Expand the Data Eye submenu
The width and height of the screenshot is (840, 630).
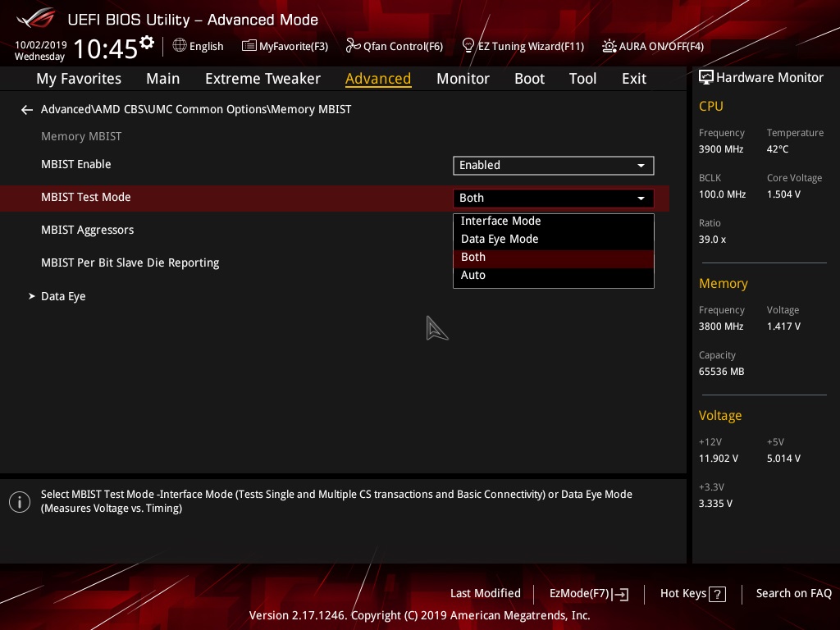tap(63, 296)
